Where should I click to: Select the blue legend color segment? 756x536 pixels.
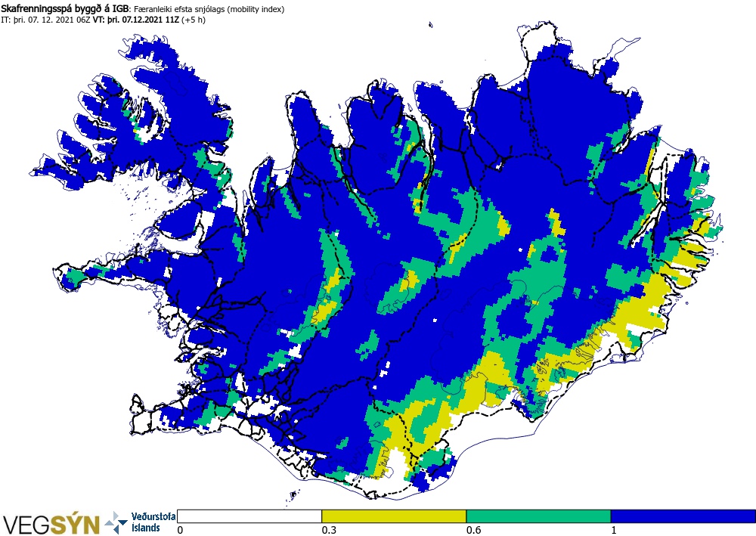(x=683, y=516)
